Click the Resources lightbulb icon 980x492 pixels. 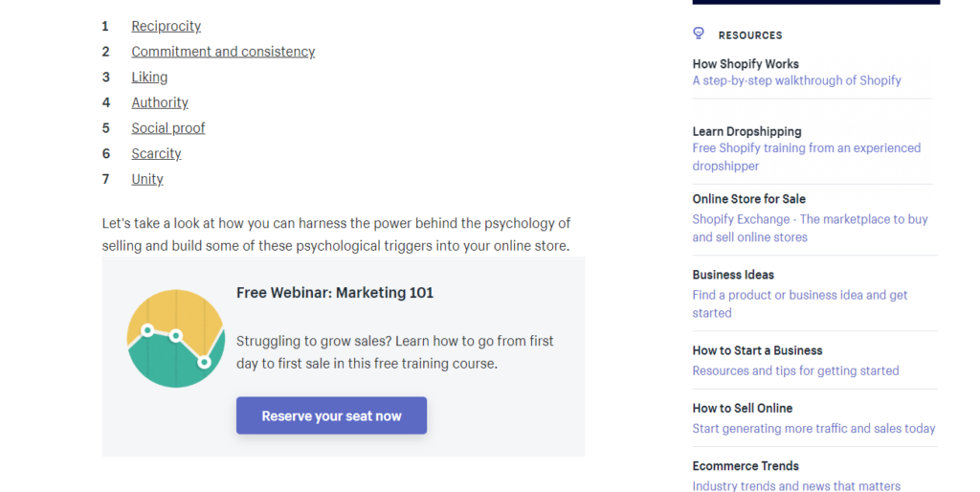point(699,34)
